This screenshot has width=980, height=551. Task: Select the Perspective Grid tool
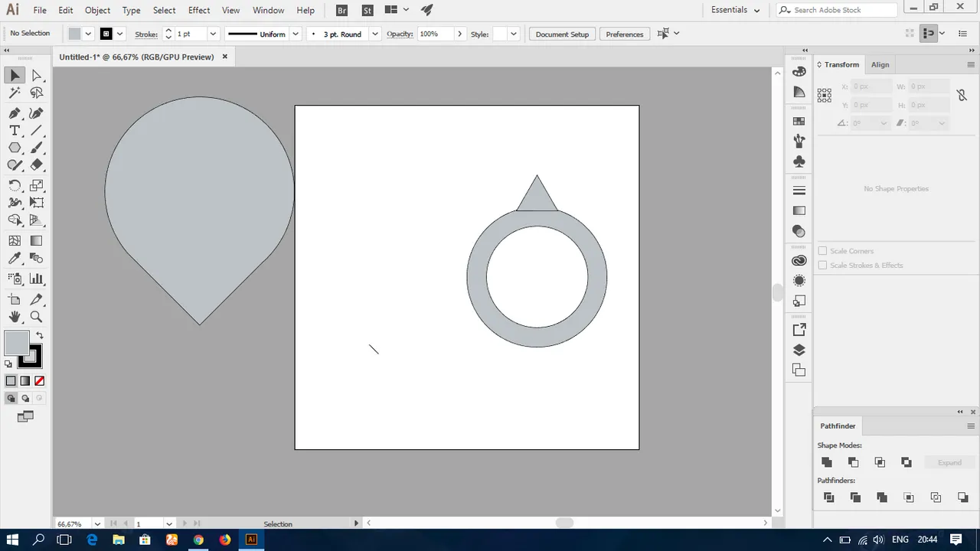[x=37, y=220]
